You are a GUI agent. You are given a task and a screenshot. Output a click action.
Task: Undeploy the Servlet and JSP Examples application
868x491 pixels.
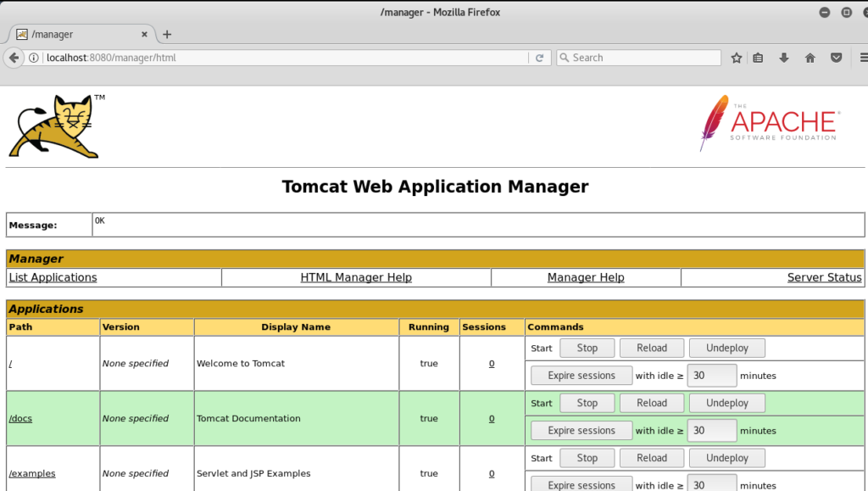pyautogui.click(x=726, y=458)
